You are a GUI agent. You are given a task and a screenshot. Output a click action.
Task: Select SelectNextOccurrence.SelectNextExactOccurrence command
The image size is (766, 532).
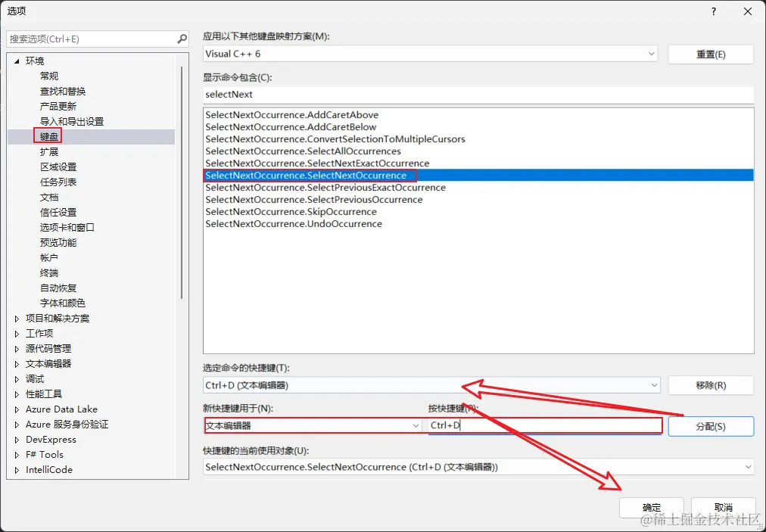(x=478, y=163)
